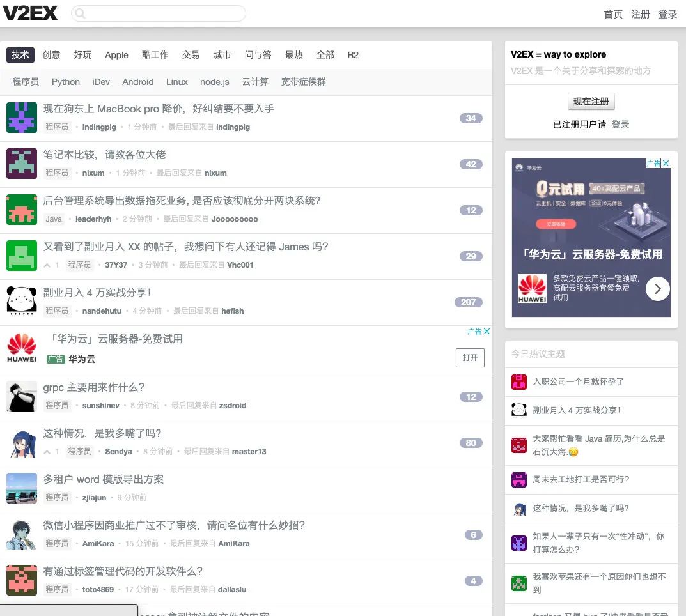
Task: Open the 交易 tab
Action: point(191,55)
